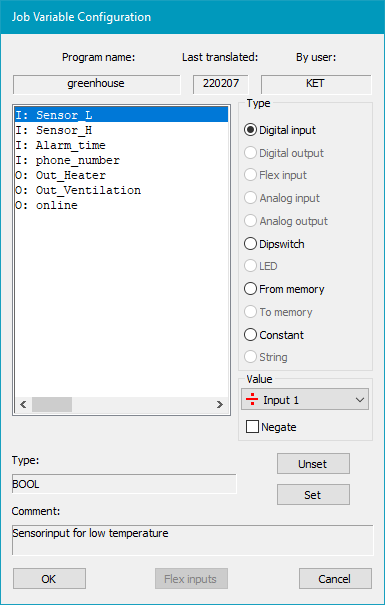Image resolution: width=385 pixels, height=605 pixels.
Task: Choose the Analog output radio option
Action: pyautogui.click(x=250, y=221)
